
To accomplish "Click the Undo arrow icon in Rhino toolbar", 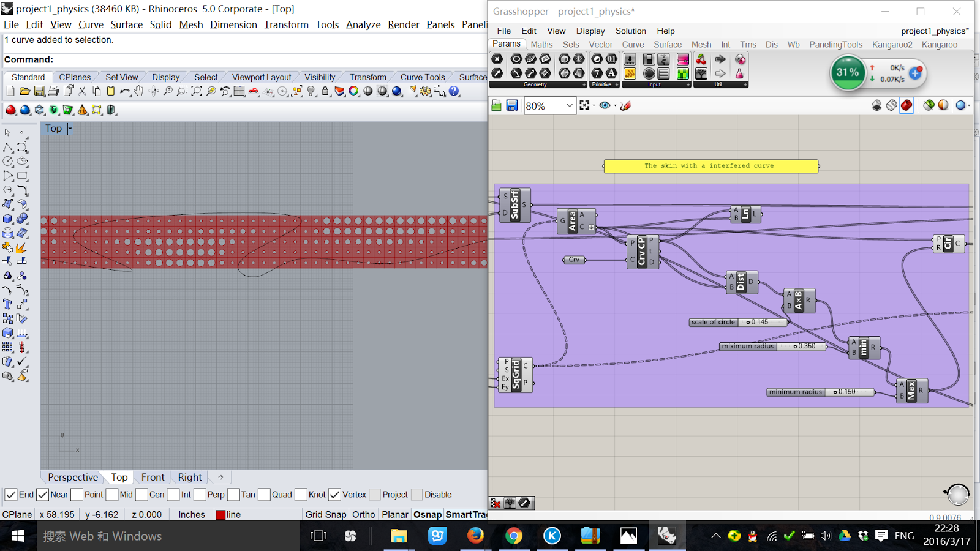I will (x=125, y=91).
